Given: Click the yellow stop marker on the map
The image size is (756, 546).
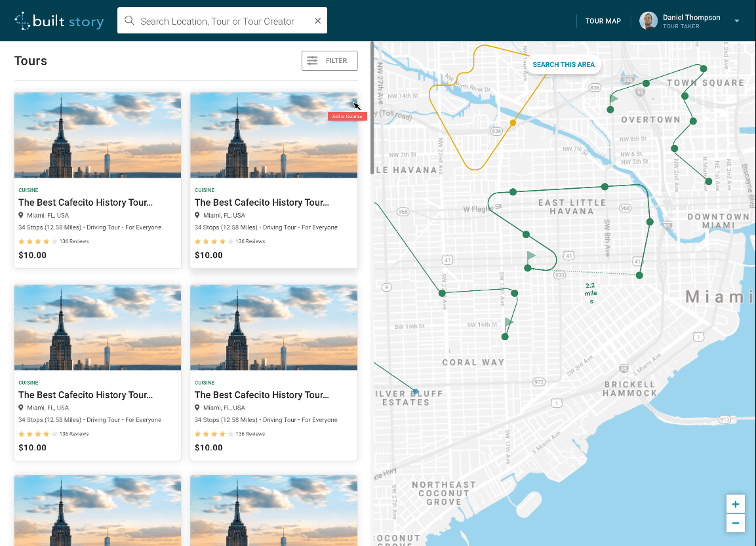Looking at the screenshot, I should coord(513,123).
